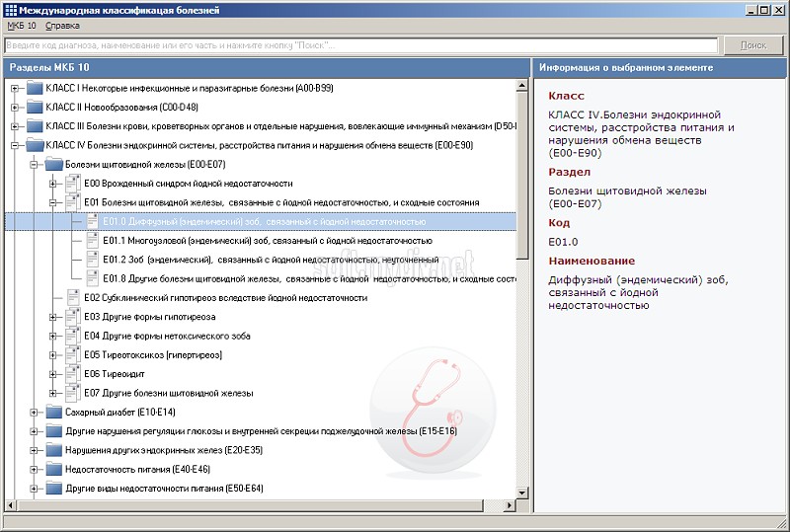Image resolution: width=790 pixels, height=532 pixels.
Task: Click document icon of E03
Action: 72,317
